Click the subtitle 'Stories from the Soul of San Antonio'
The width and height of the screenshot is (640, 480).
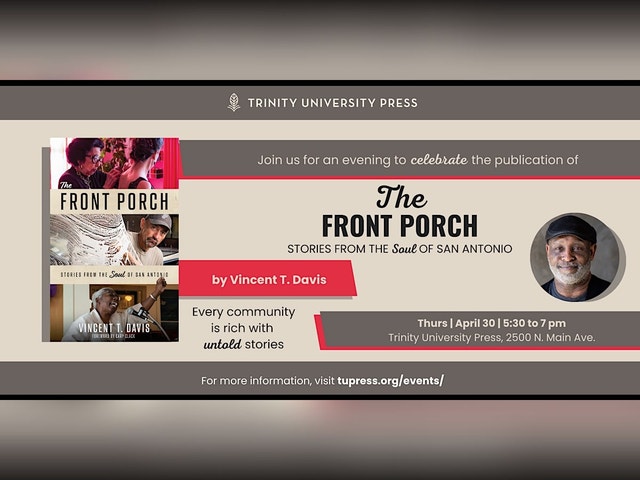(400, 249)
